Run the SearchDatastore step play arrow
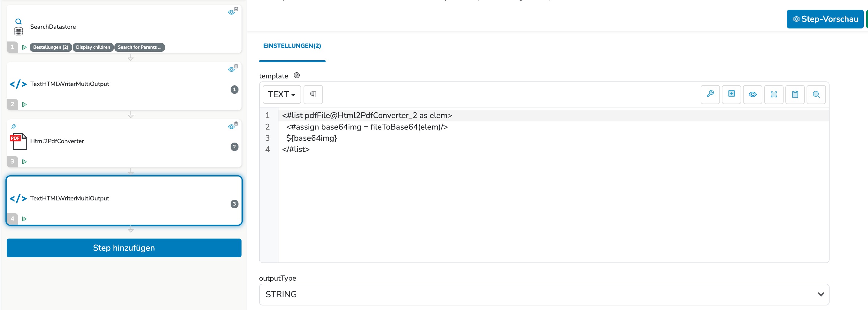 pos(24,47)
